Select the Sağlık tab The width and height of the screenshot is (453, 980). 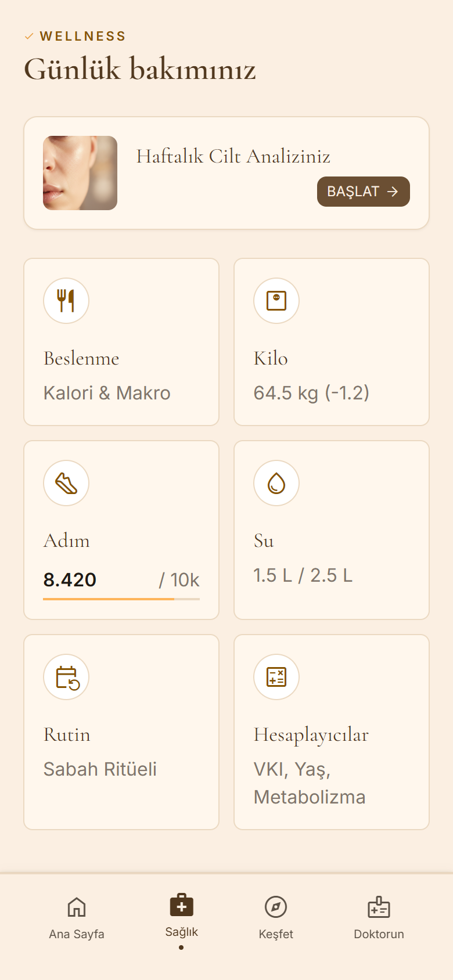pos(181,918)
